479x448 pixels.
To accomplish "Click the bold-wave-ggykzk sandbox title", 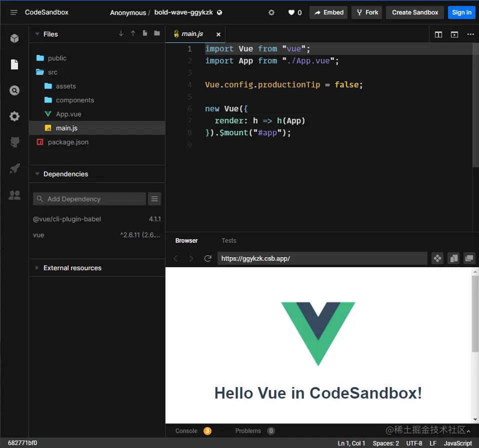I will point(183,12).
